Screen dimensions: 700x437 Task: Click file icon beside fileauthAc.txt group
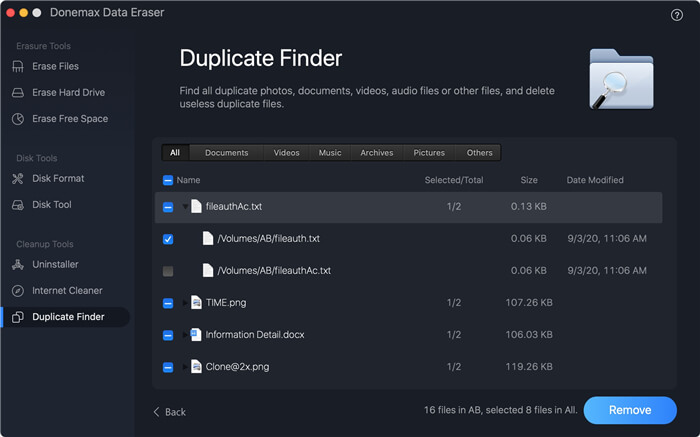(x=196, y=206)
